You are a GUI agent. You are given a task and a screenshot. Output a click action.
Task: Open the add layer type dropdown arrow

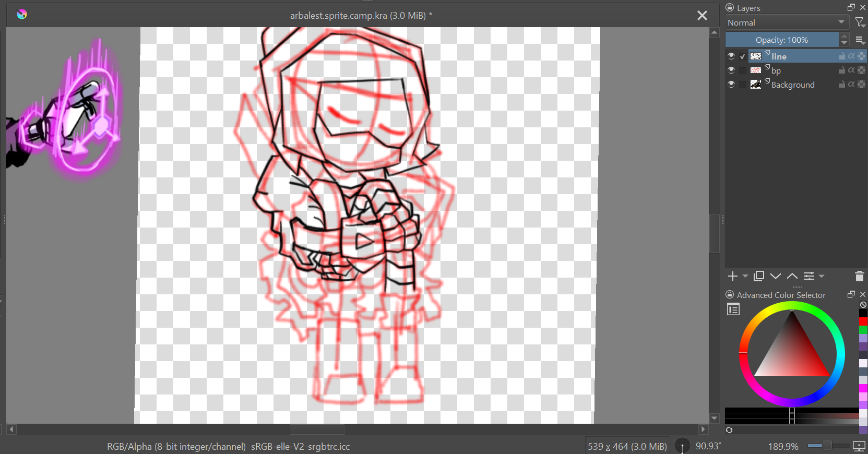745,276
